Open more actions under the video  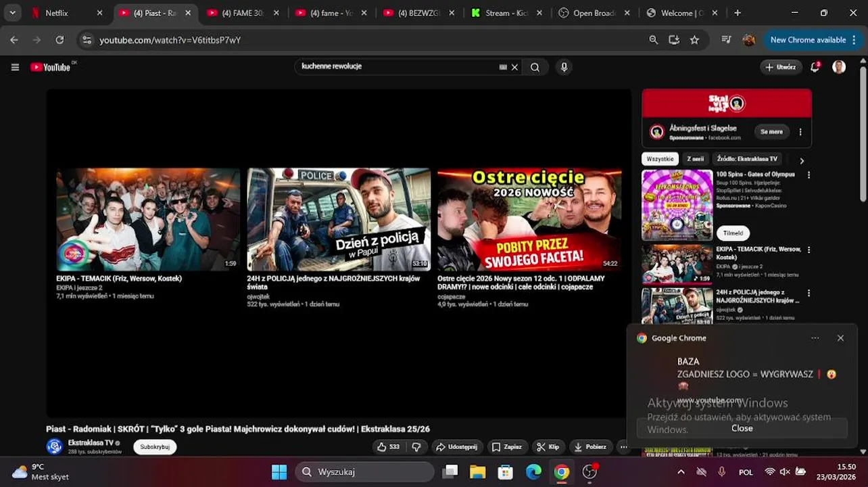pyautogui.click(x=623, y=447)
